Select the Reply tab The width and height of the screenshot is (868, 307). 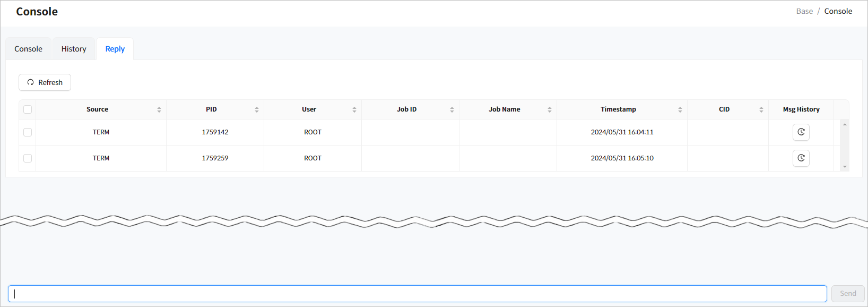click(x=115, y=49)
